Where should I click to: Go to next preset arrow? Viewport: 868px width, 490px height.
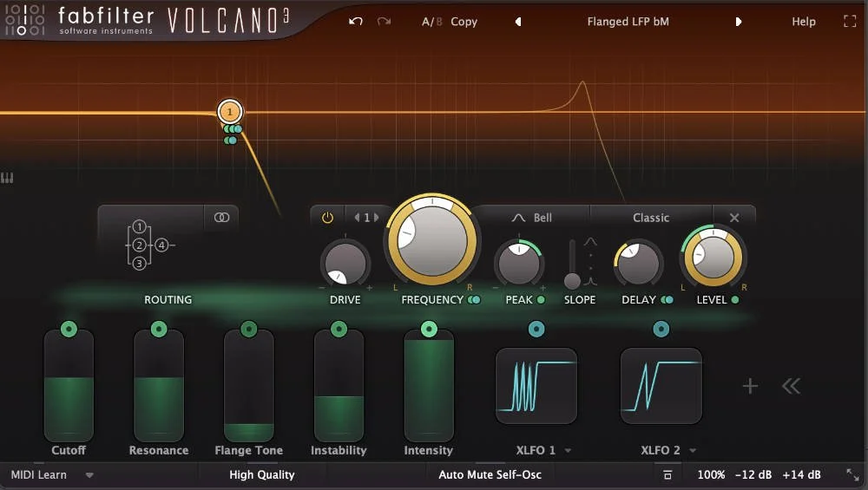(x=738, y=22)
